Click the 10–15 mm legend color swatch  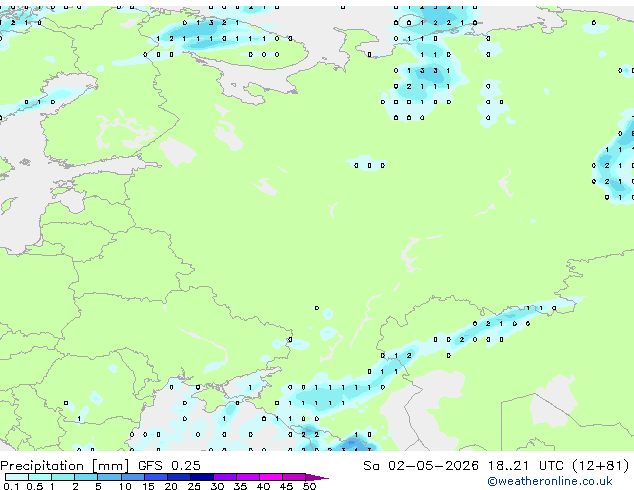point(133,477)
